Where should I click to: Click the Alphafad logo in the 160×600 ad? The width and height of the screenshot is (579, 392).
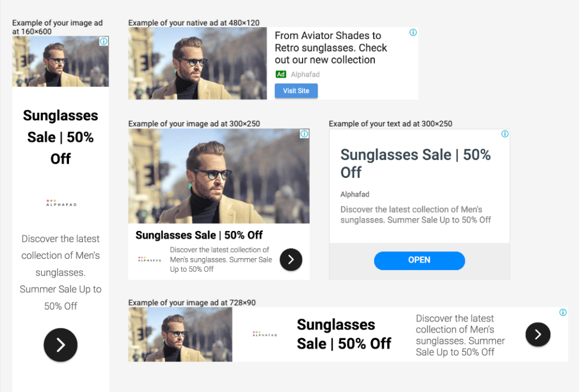(61, 203)
